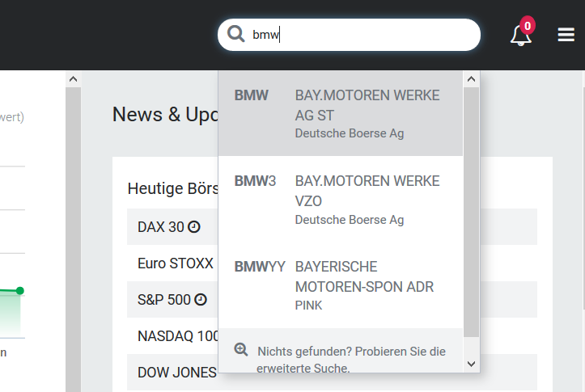Open the notifications bell

(520, 36)
